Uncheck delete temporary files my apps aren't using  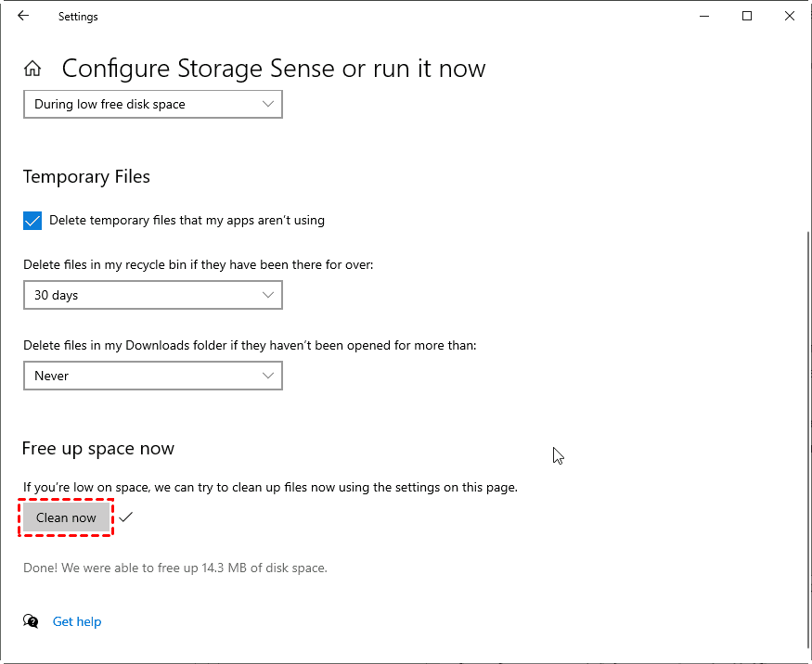32,221
